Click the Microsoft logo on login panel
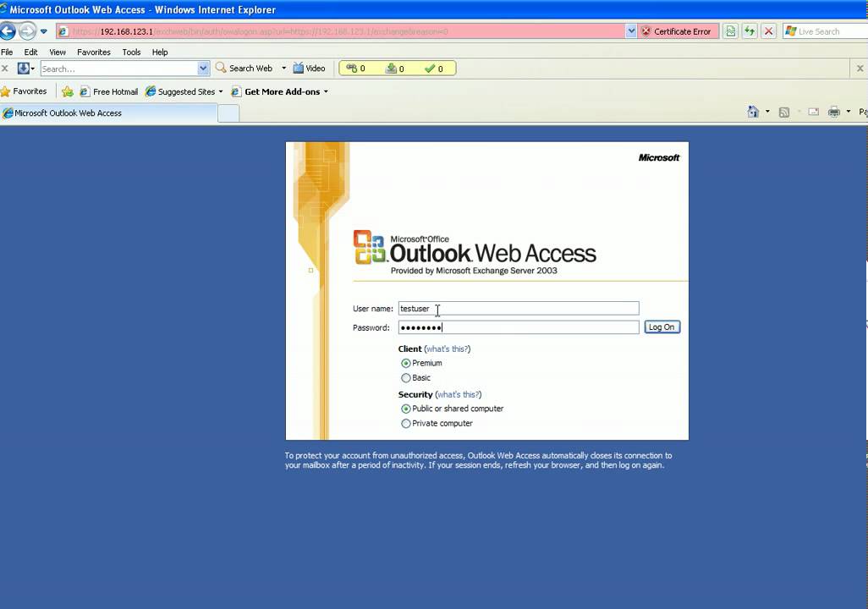This screenshot has width=868, height=609. [x=659, y=158]
